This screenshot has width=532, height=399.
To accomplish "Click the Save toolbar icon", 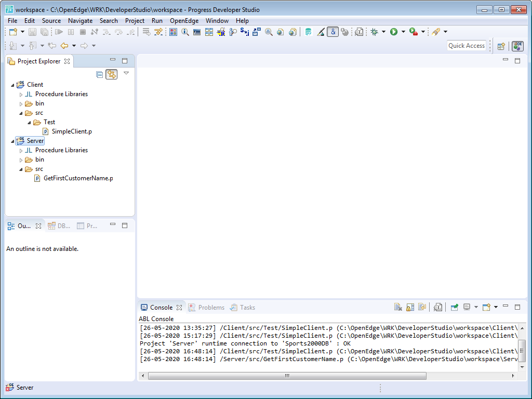I will click(32, 32).
